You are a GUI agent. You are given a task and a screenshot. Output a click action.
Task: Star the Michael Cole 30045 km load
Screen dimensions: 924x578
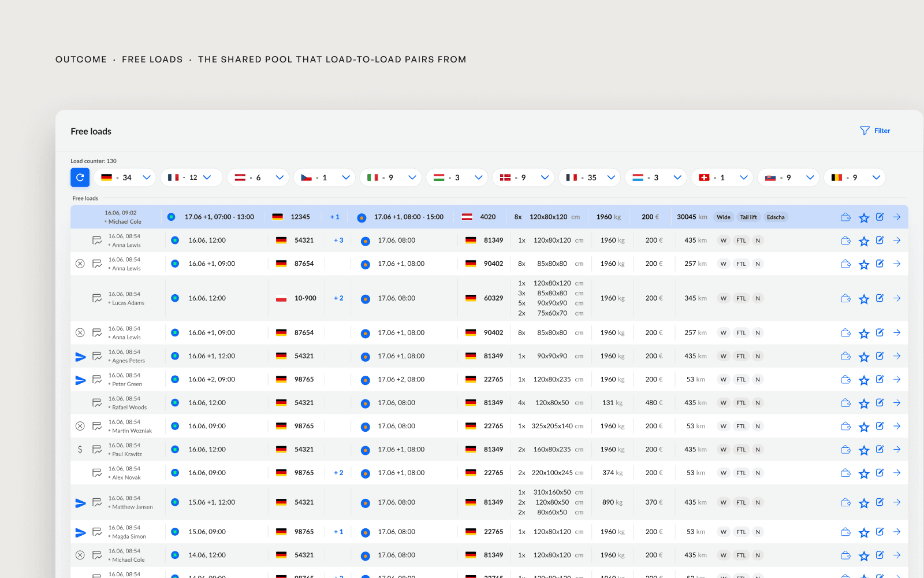click(x=864, y=218)
